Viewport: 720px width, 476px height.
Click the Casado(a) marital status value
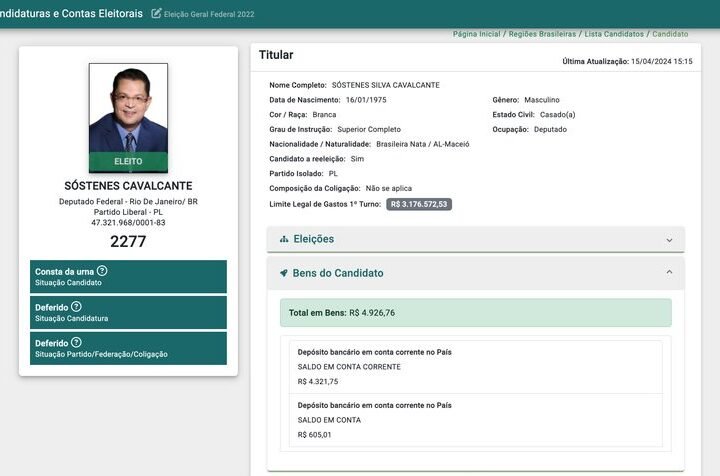click(557, 115)
